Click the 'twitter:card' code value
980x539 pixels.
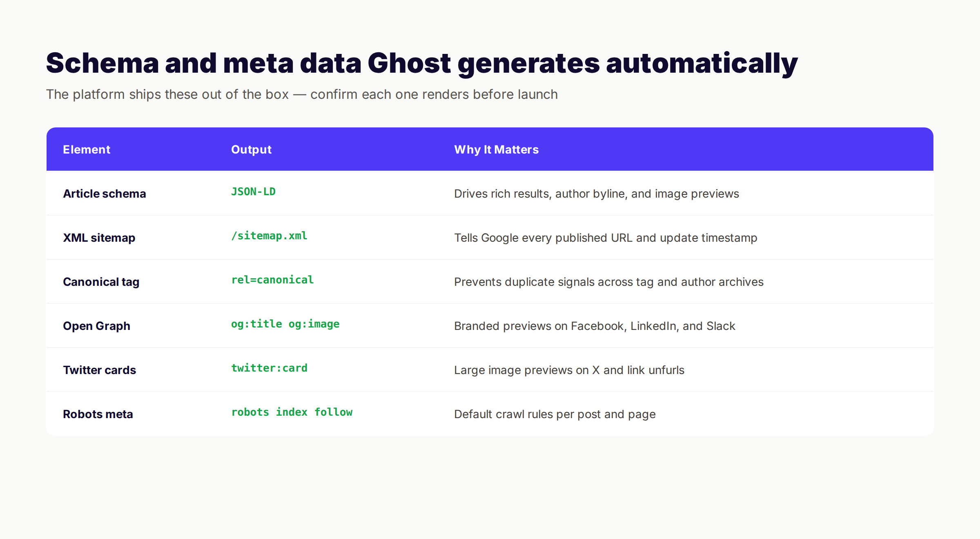click(x=269, y=368)
